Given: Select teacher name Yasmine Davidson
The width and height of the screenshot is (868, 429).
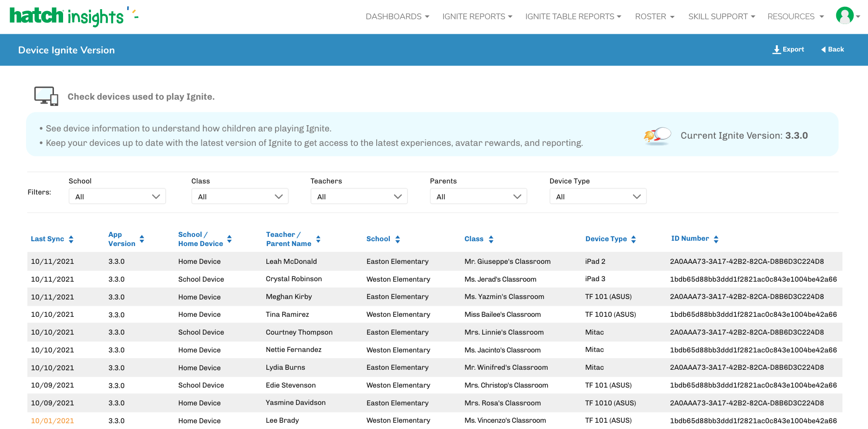Looking at the screenshot, I should (x=296, y=403).
